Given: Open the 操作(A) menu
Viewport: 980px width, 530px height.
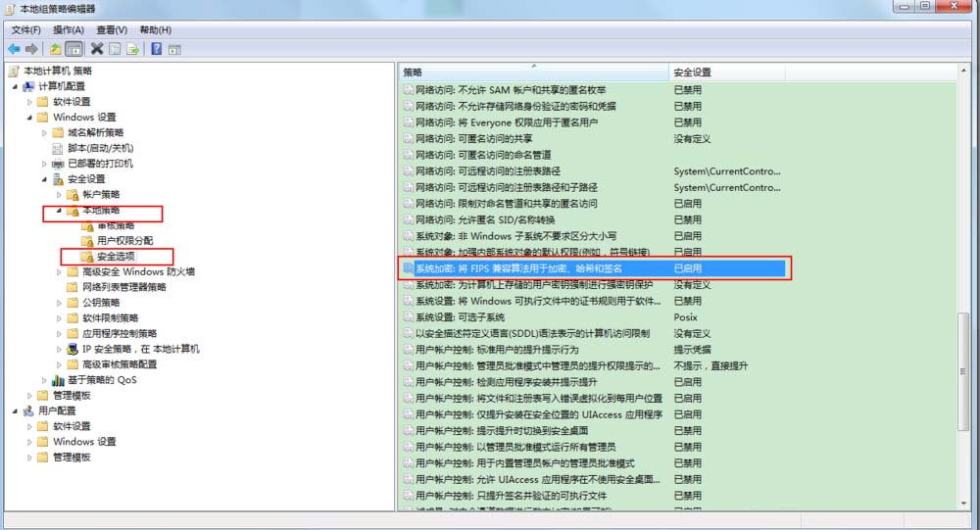Looking at the screenshot, I should pos(69,30).
